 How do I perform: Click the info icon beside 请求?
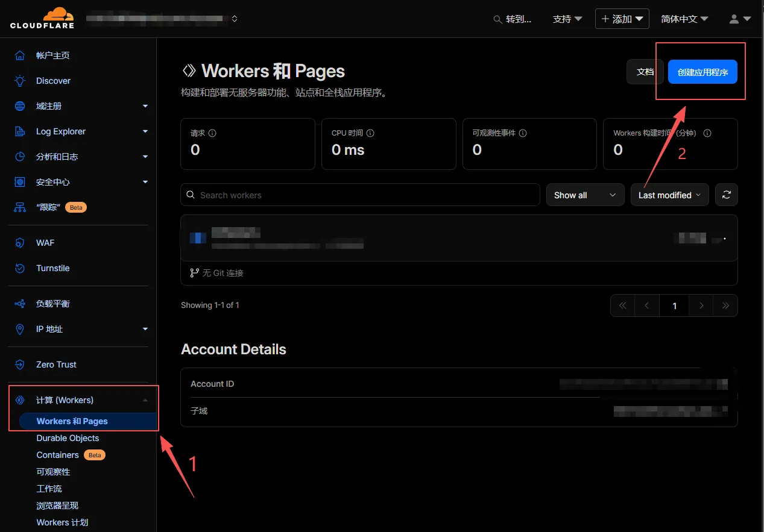[x=212, y=133]
